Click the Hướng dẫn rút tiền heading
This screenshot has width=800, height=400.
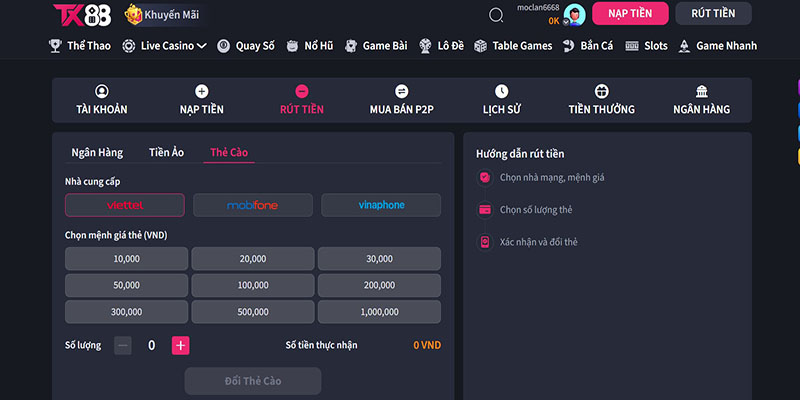(520, 154)
